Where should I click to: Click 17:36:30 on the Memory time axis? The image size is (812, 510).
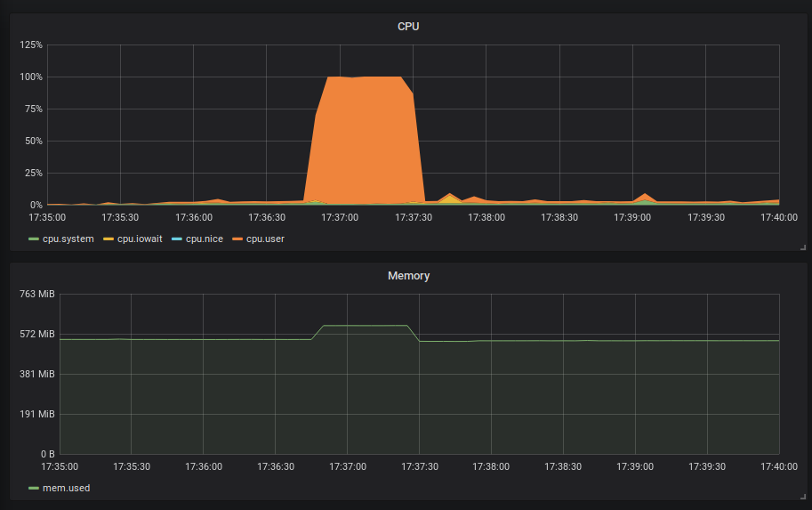(x=276, y=467)
